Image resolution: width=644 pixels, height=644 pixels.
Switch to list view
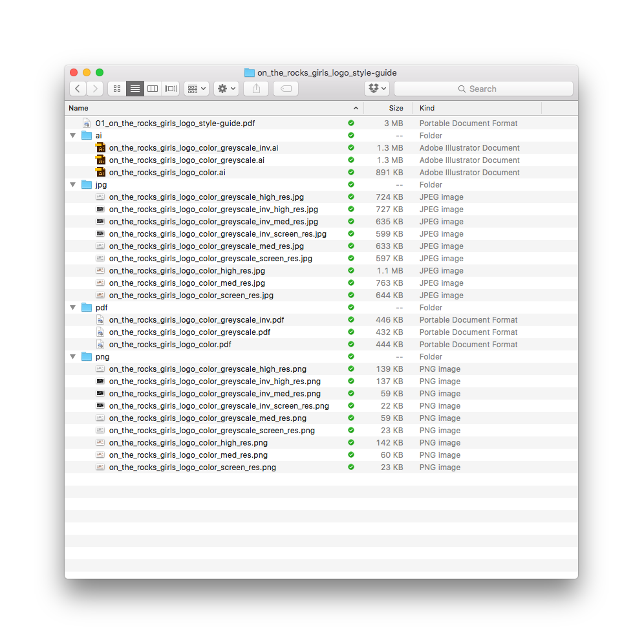tap(134, 89)
